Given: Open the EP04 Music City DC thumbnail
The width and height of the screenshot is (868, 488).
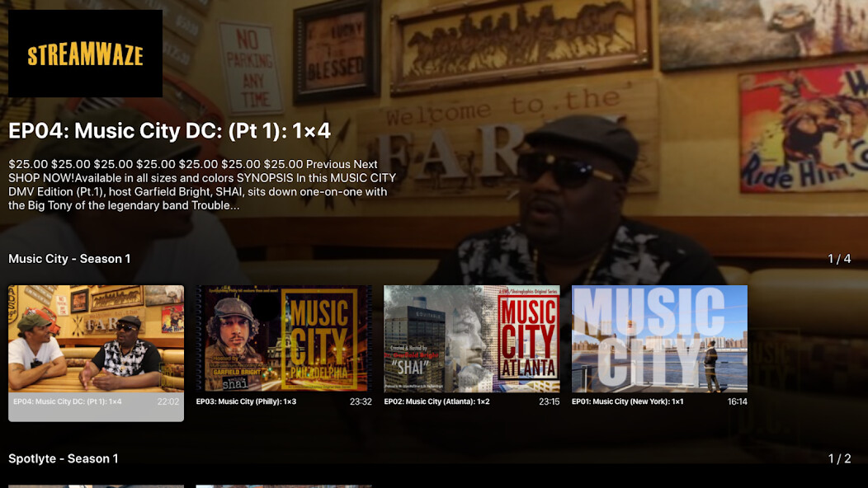Looking at the screenshot, I should click(96, 339).
